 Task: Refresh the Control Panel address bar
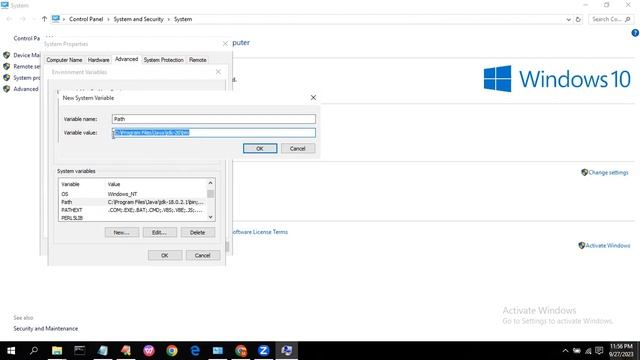(578, 19)
